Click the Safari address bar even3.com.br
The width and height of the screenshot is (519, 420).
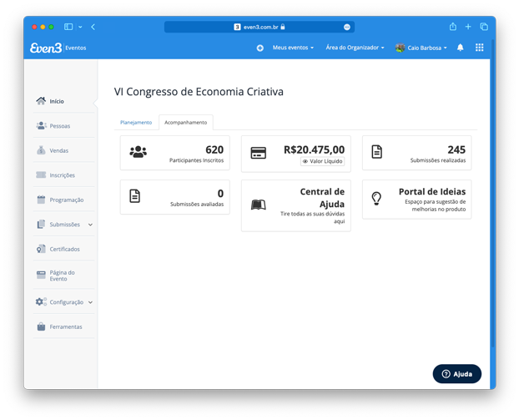pos(259,27)
